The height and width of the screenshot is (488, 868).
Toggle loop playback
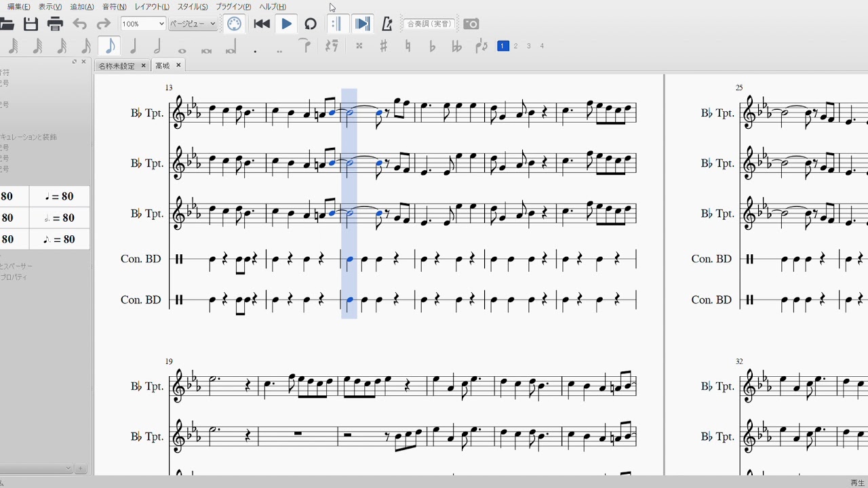point(311,24)
